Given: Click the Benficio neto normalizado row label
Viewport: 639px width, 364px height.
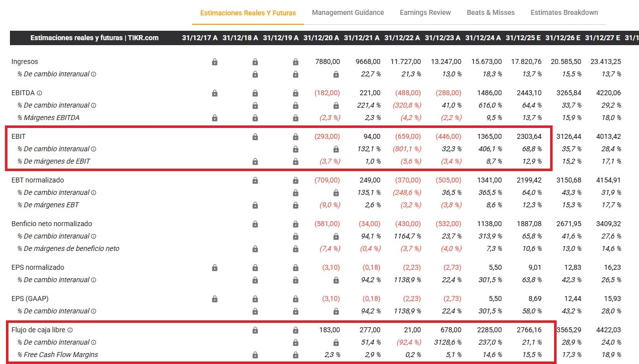Looking at the screenshot, I should tap(52, 224).
